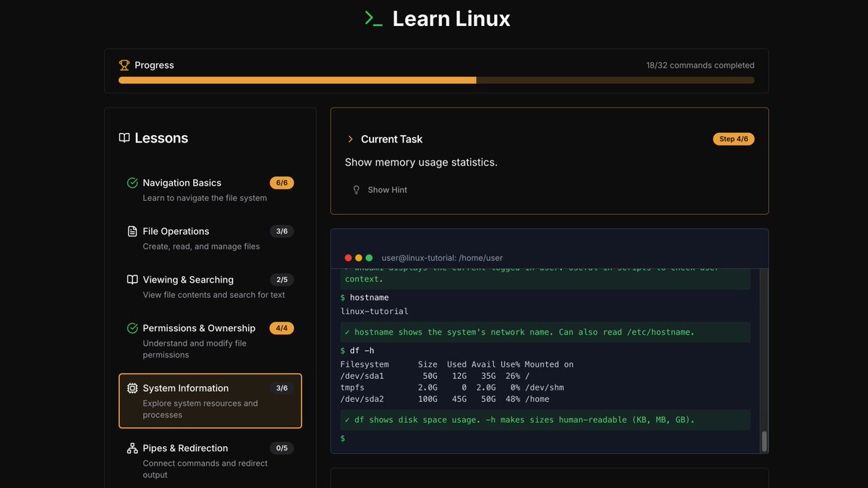The height and width of the screenshot is (488, 868).
Task: Click the red terminal window dot
Action: pyautogui.click(x=349, y=258)
